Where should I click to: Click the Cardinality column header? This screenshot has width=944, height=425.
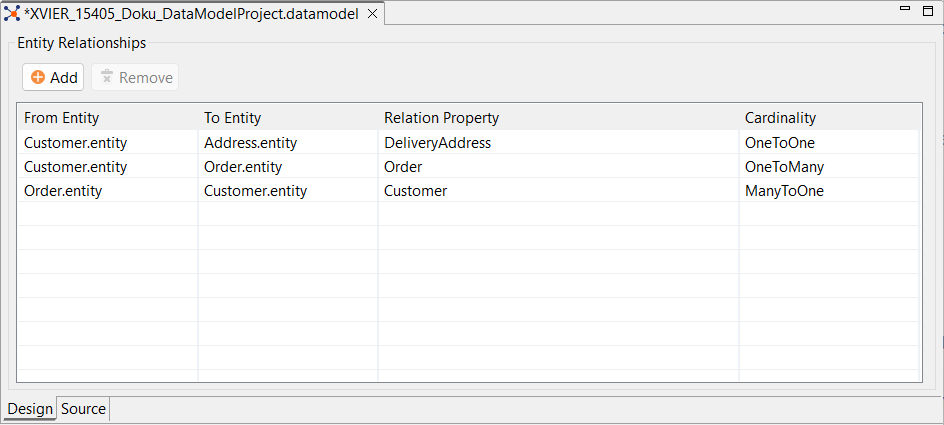(780, 118)
